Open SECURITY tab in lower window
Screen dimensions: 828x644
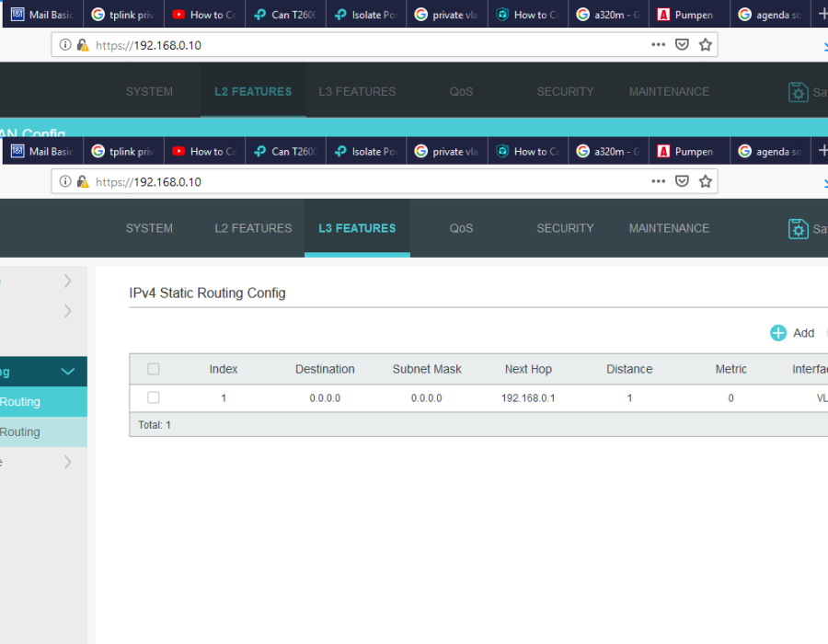tap(565, 228)
